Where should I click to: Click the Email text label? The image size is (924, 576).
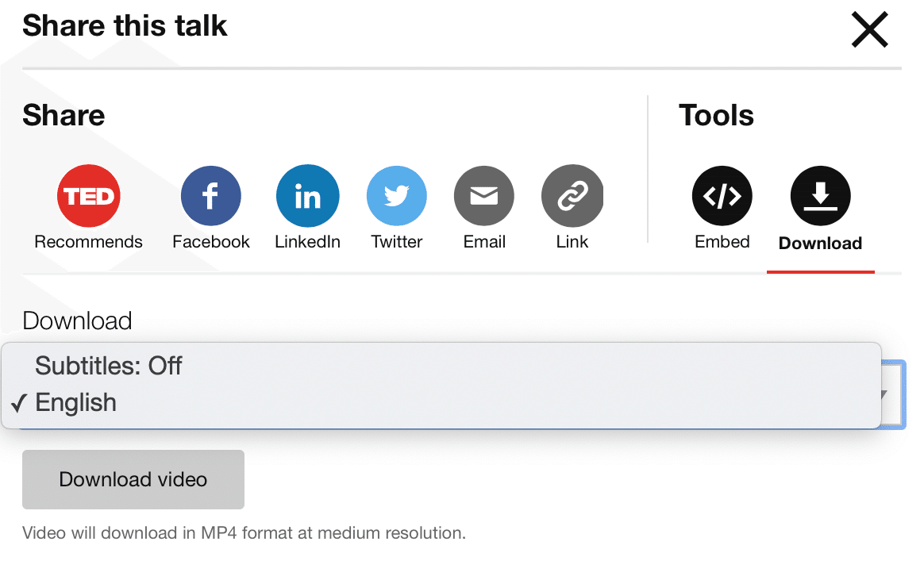click(484, 242)
